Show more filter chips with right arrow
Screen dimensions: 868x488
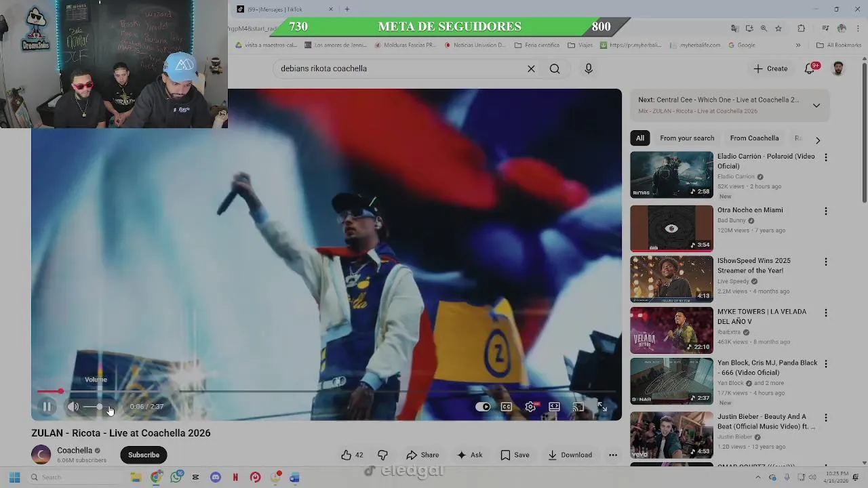(x=818, y=140)
